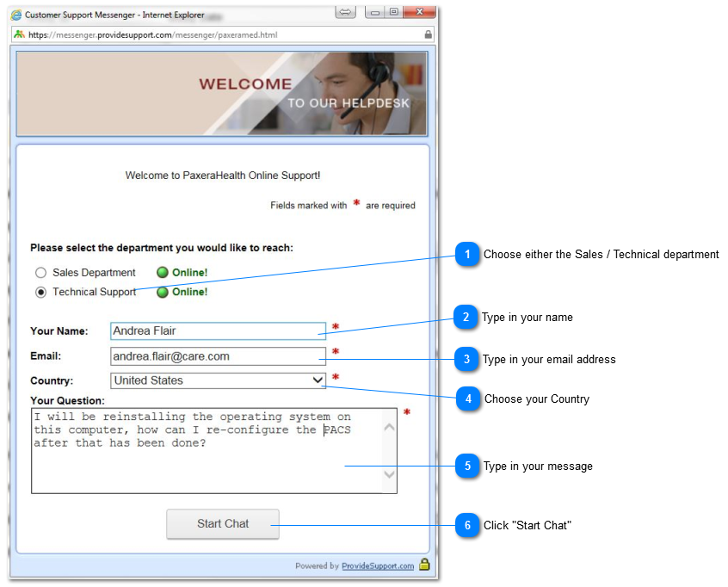The image size is (728, 587).
Task: Click the Welcome to our Helpdesk banner
Action: (221, 93)
